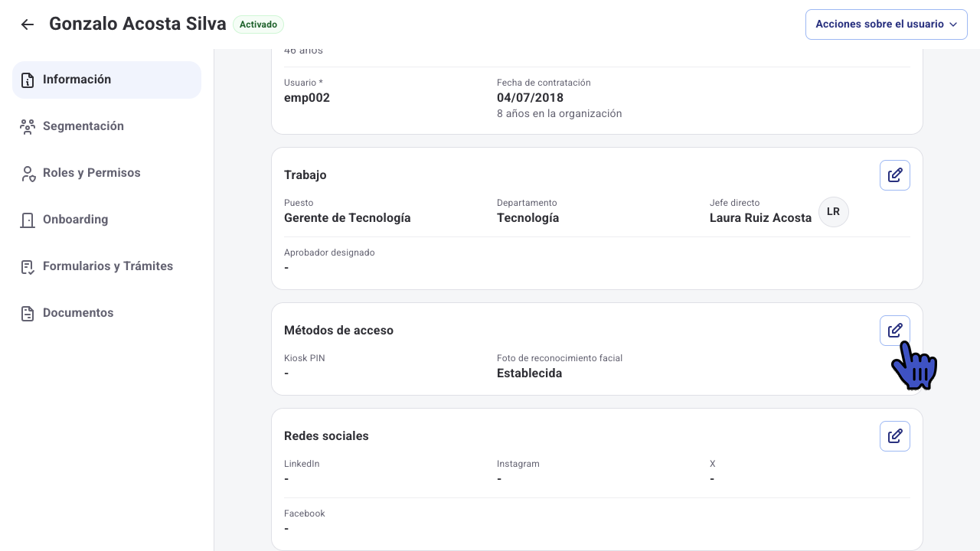
Task: Click the Roles y Permisos user icon
Action: tap(28, 173)
